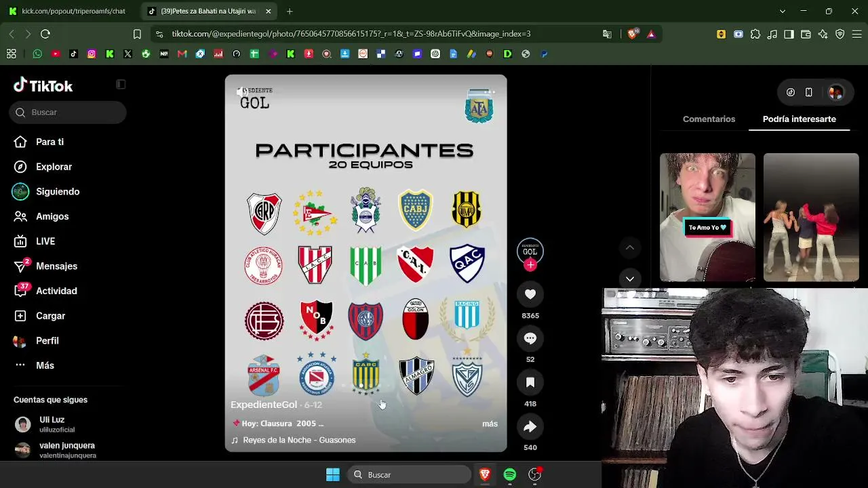Open the X (Twitter) bookmark
The image size is (868, 488).
pyautogui.click(x=127, y=54)
